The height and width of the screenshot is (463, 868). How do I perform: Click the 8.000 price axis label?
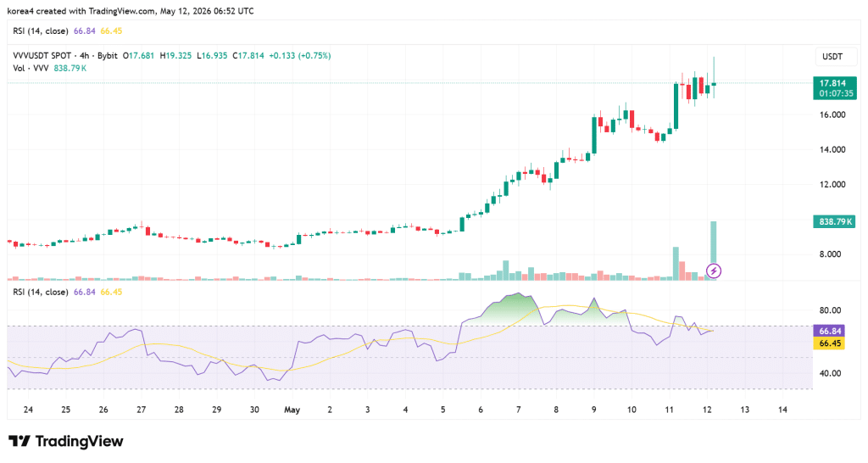[831, 254]
